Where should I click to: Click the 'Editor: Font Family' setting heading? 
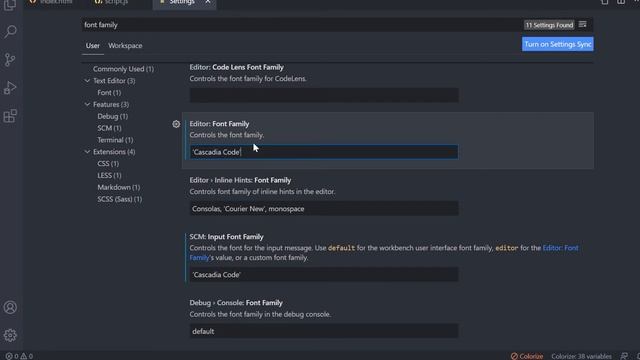(x=219, y=124)
